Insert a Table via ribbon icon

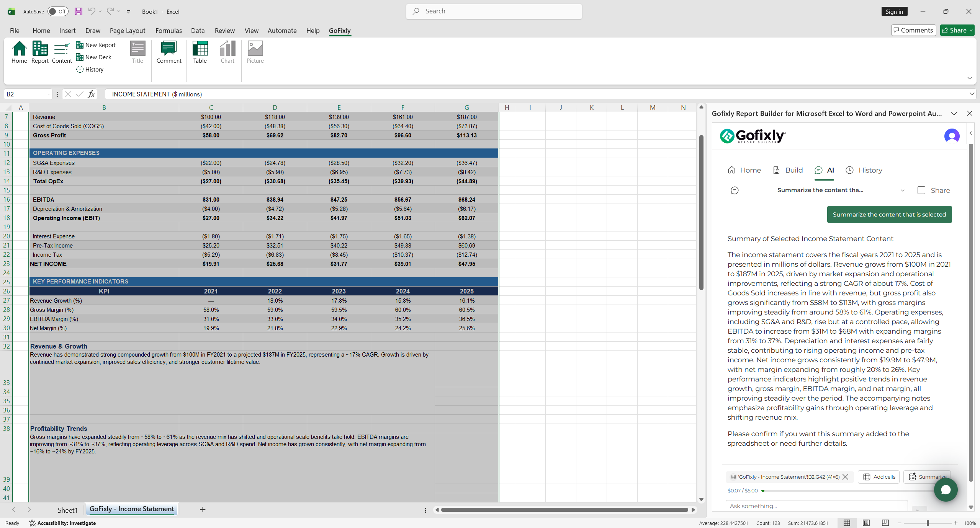200,52
